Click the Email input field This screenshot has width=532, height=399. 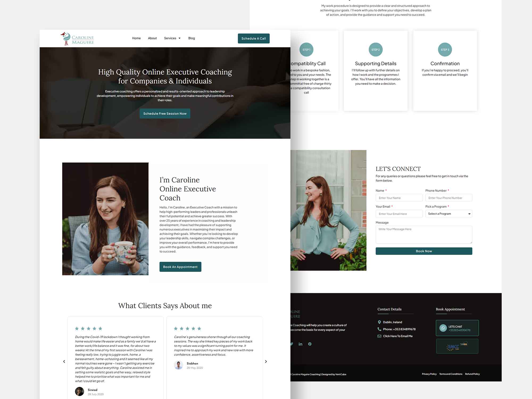[x=399, y=213]
